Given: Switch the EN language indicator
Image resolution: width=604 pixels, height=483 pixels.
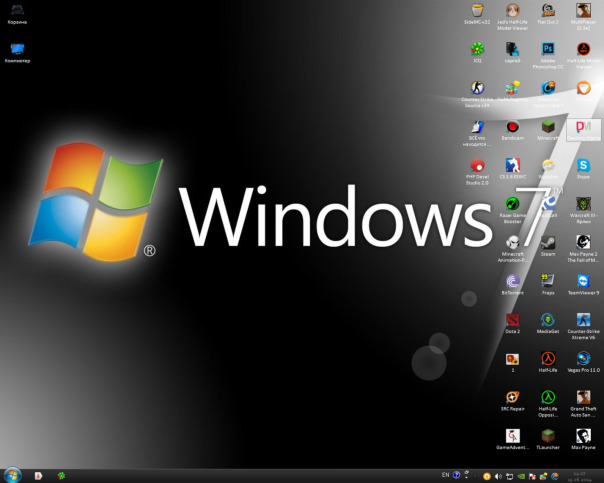Looking at the screenshot, I should pyautogui.click(x=445, y=475).
